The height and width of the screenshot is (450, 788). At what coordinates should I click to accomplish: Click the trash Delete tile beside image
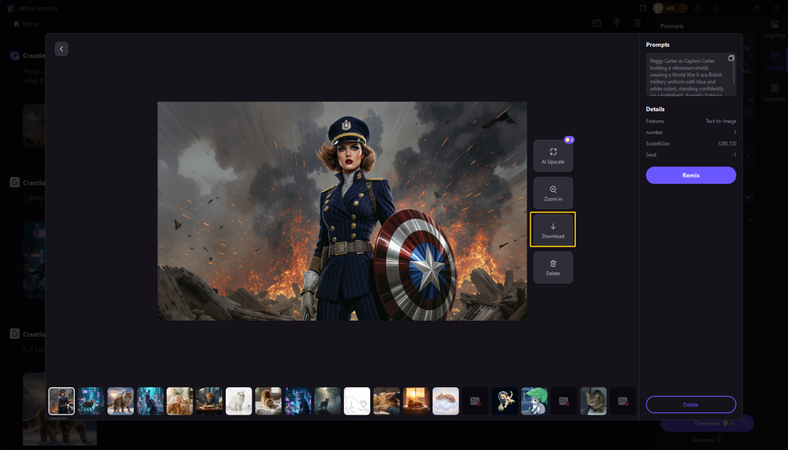(553, 267)
